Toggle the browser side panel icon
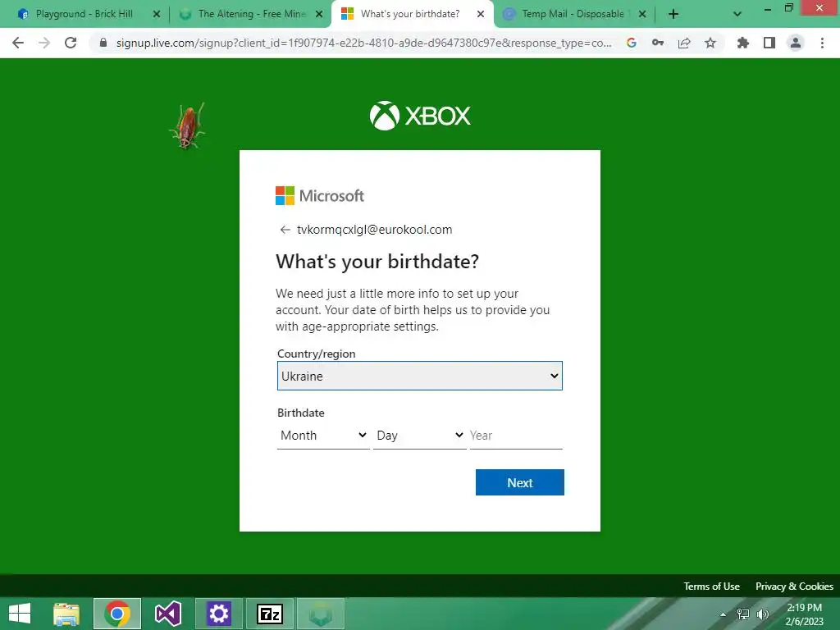The height and width of the screenshot is (630, 840). [x=769, y=43]
